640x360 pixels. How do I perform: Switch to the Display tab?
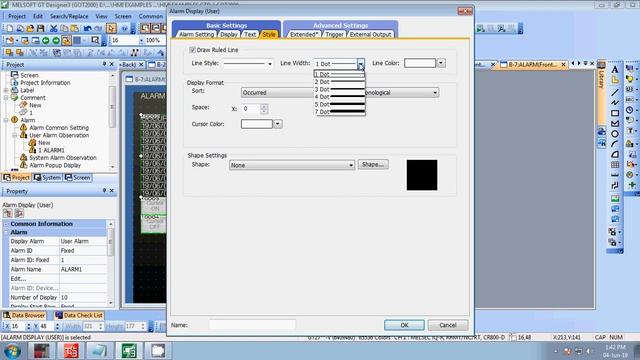point(229,35)
